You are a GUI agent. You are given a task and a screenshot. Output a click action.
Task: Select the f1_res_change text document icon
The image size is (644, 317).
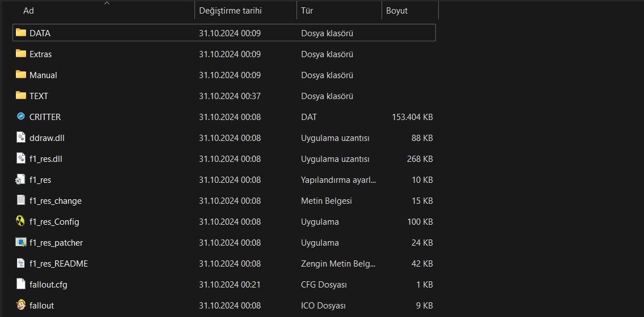pyautogui.click(x=21, y=200)
